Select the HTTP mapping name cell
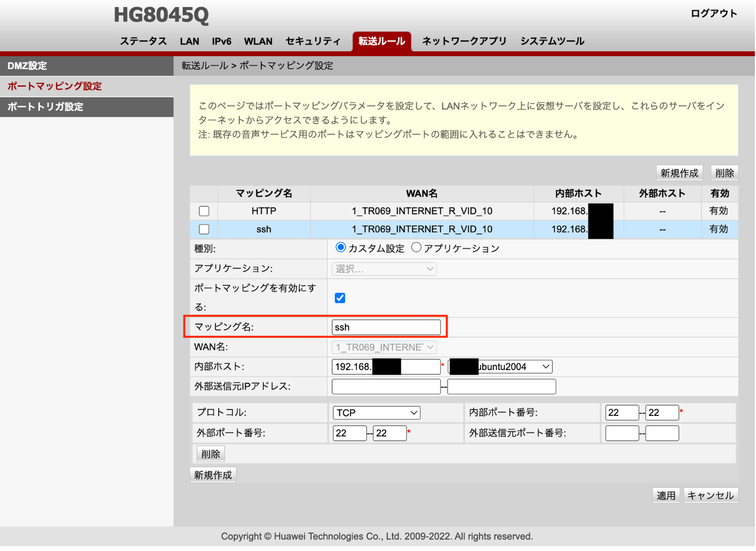Screen dimensions: 756x551 coord(264,211)
